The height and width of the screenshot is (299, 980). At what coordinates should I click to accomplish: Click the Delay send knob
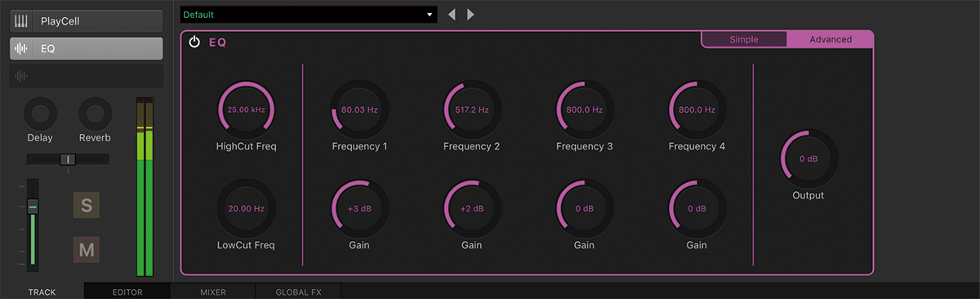pyautogui.click(x=40, y=114)
